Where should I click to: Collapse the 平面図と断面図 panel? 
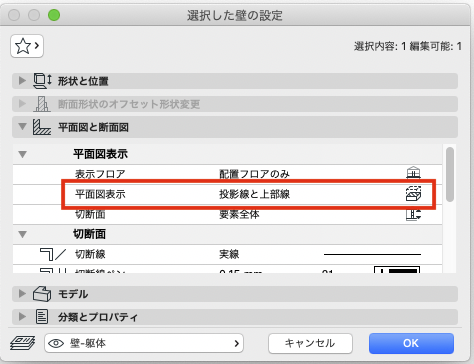22,127
